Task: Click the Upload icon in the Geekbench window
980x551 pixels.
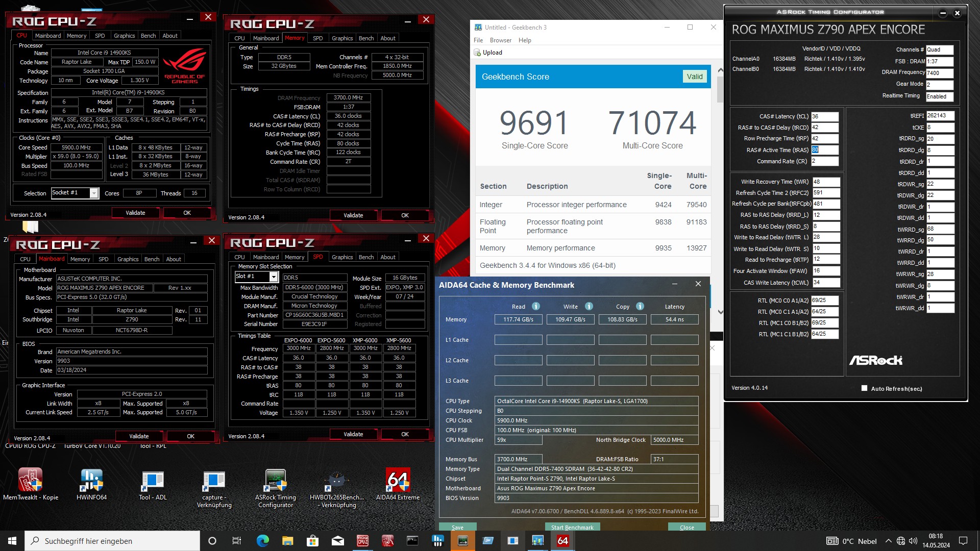Action: pyautogui.click(x=477, y=53)
